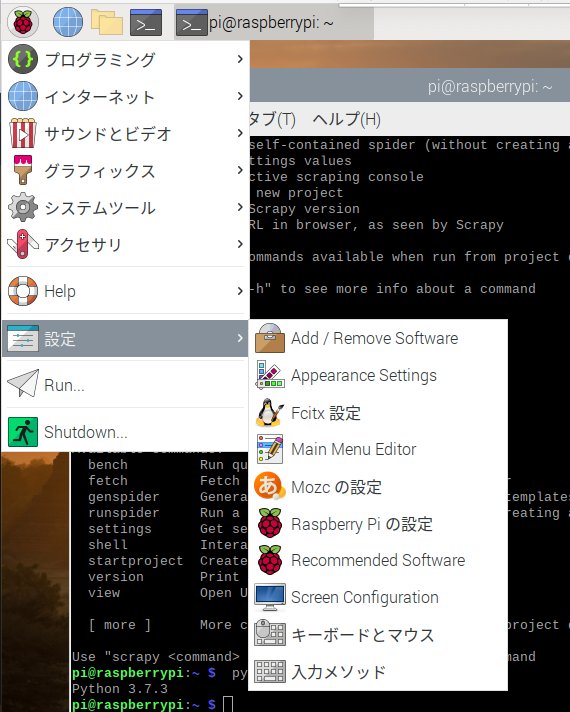The height and width of the screenshot is (712, 570).
Task: Launch Add / Remove Software
Action: (378, 338)
